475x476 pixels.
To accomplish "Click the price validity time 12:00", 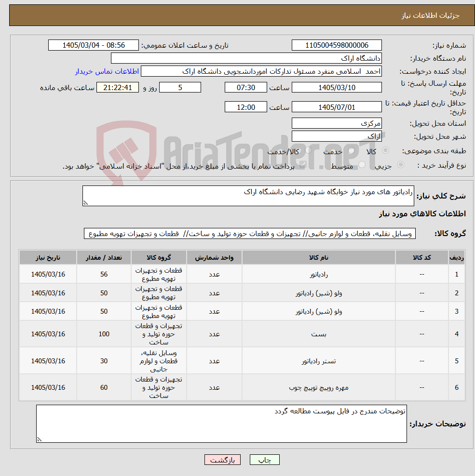I will tap(246, 107).
